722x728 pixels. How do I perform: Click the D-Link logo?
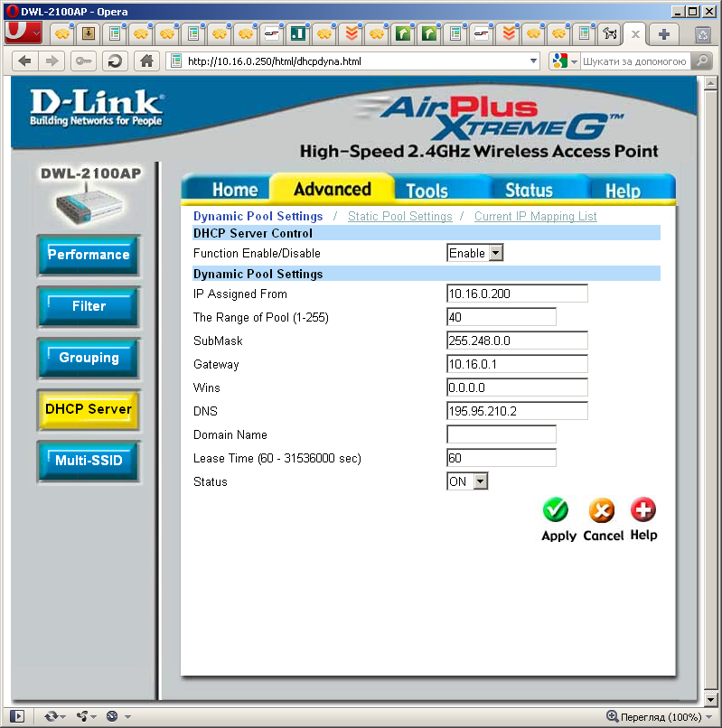[x=97, y=108]
